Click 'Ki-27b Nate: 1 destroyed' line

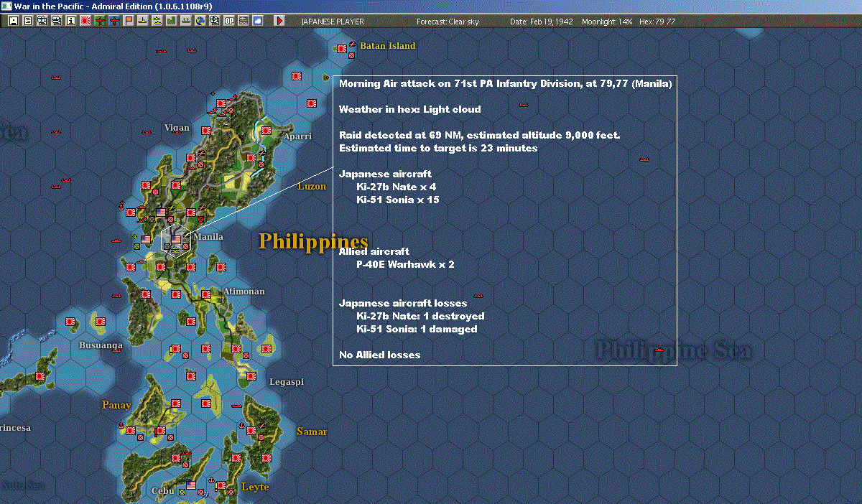[x=420, y=316]
